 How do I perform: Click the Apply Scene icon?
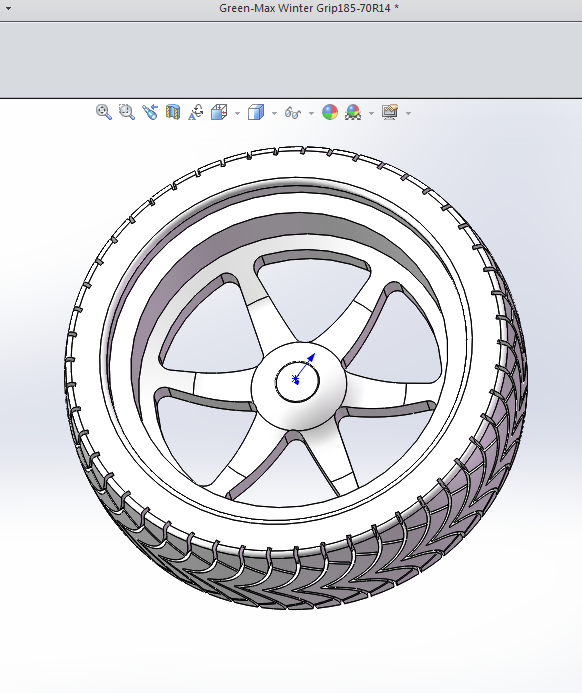tap(353, 112)
